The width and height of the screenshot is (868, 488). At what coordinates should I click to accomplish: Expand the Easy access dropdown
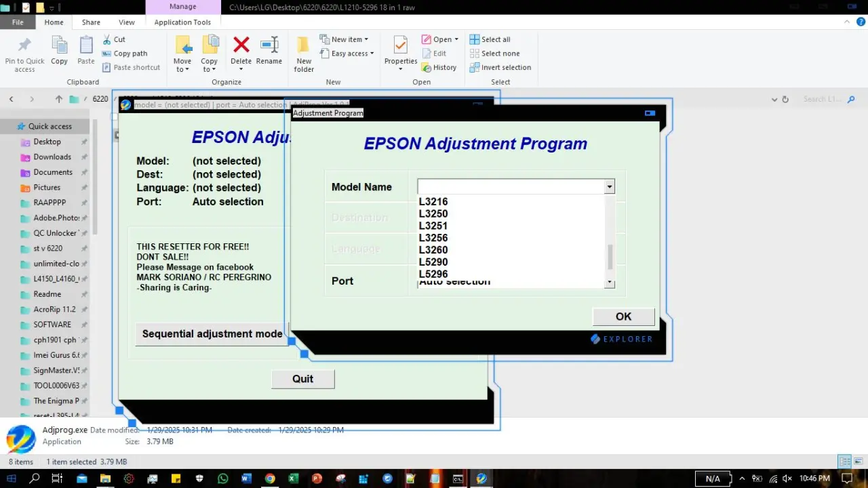point(372,54)
